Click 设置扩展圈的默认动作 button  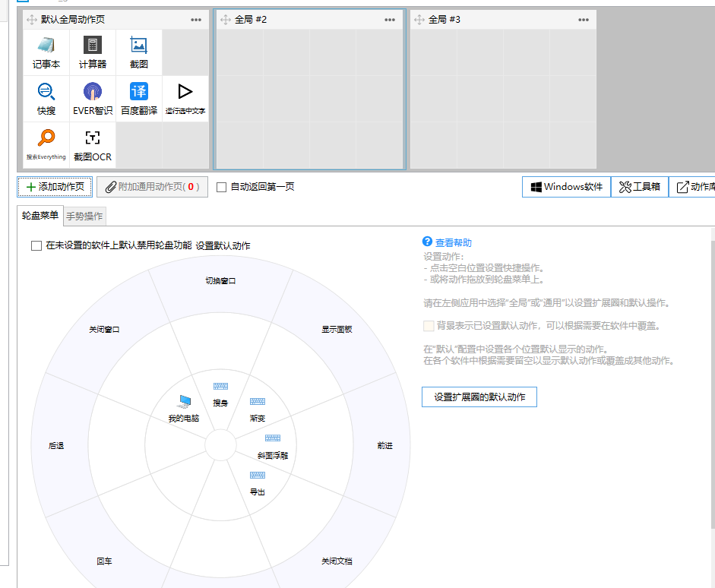[479, 397]
